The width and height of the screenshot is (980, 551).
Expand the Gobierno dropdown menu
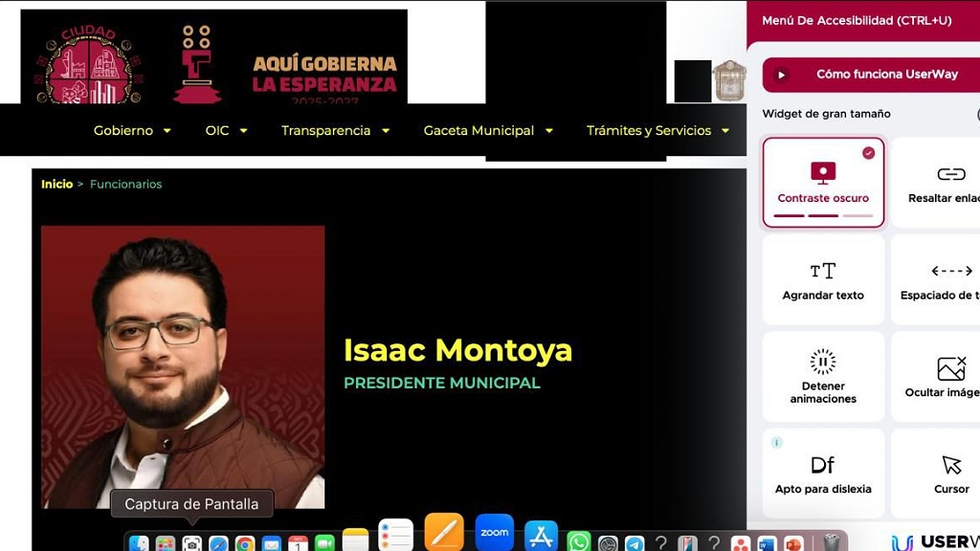pyautogui.click(x=132, y=130)
